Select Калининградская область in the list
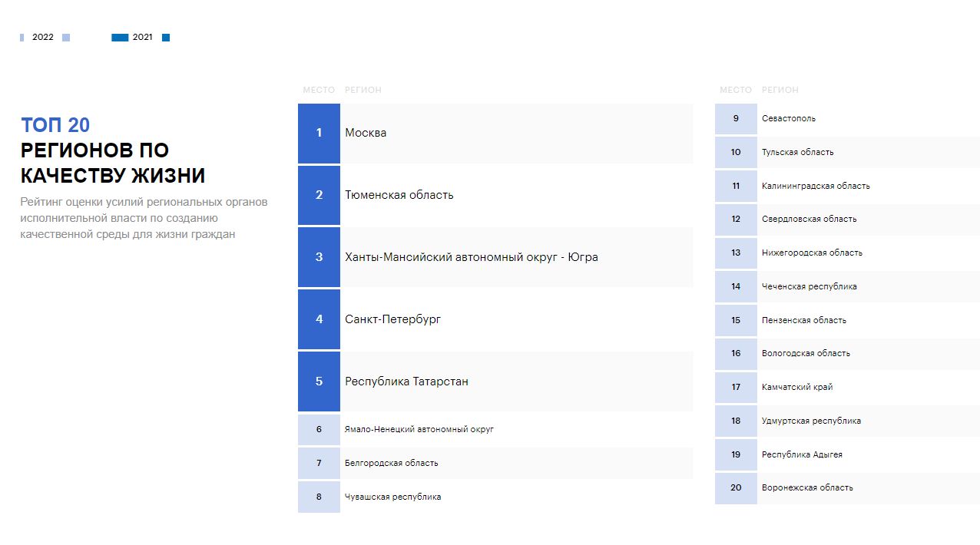 816,186
